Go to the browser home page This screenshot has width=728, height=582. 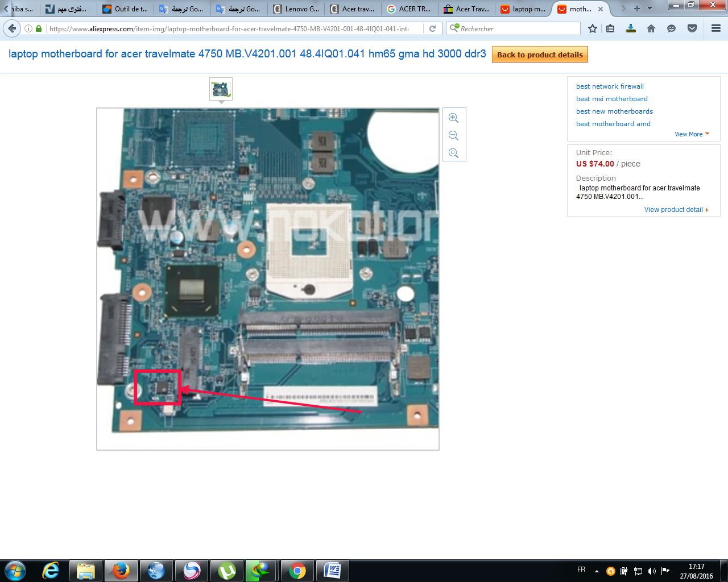651,28
